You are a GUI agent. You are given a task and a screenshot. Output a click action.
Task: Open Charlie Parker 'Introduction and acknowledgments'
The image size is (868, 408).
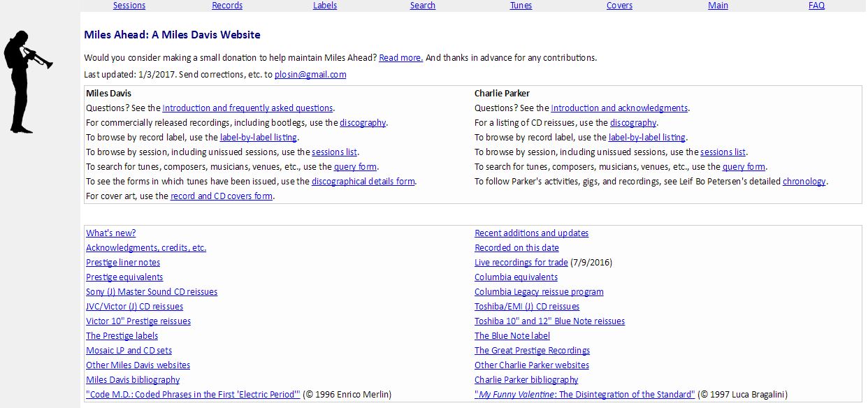tap(619, 108)
